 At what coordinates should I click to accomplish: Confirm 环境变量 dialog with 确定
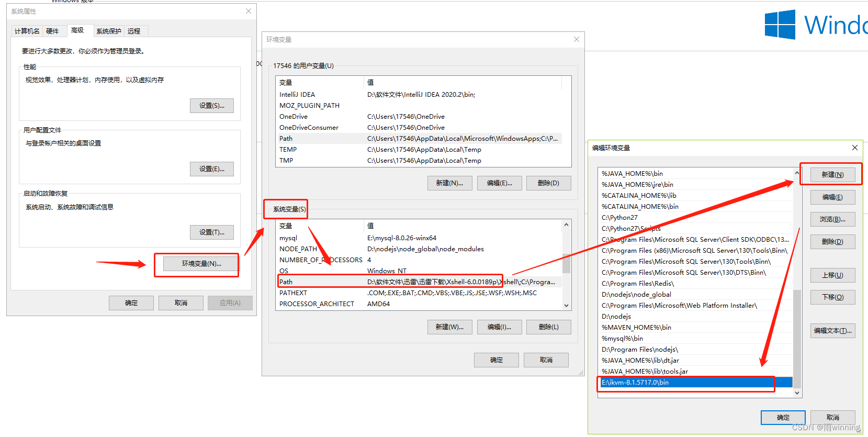coord(497,360)
